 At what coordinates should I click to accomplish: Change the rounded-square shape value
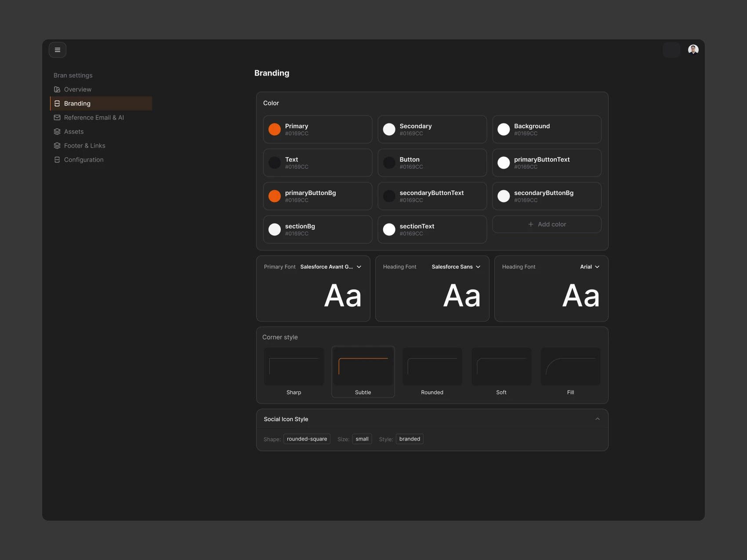307,439
